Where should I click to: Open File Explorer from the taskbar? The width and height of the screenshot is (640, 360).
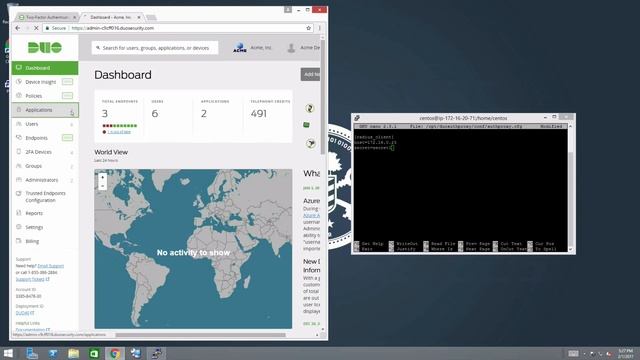[x=73, y=353]
